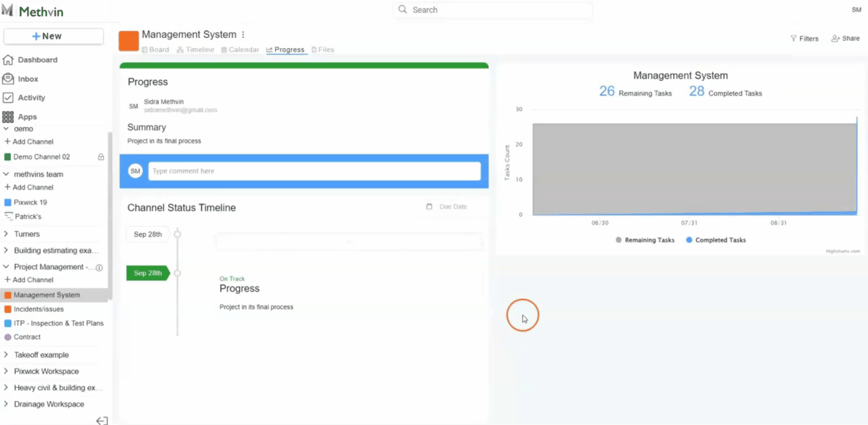Expand the Turners workspace
The height and width of the screenshot is (425, 868).
pos(6,234)
